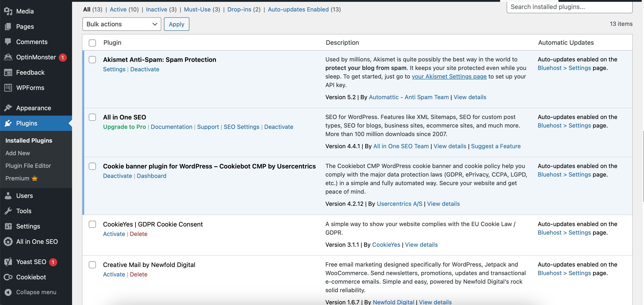Click the Yoast SEO icon

pos(8,262)
